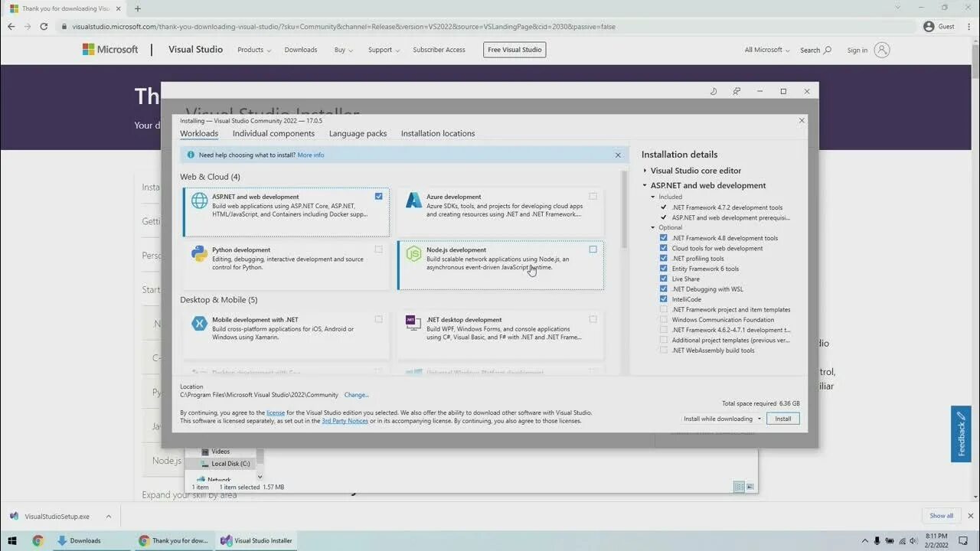Open the 'More info' link

pos(311,155)
